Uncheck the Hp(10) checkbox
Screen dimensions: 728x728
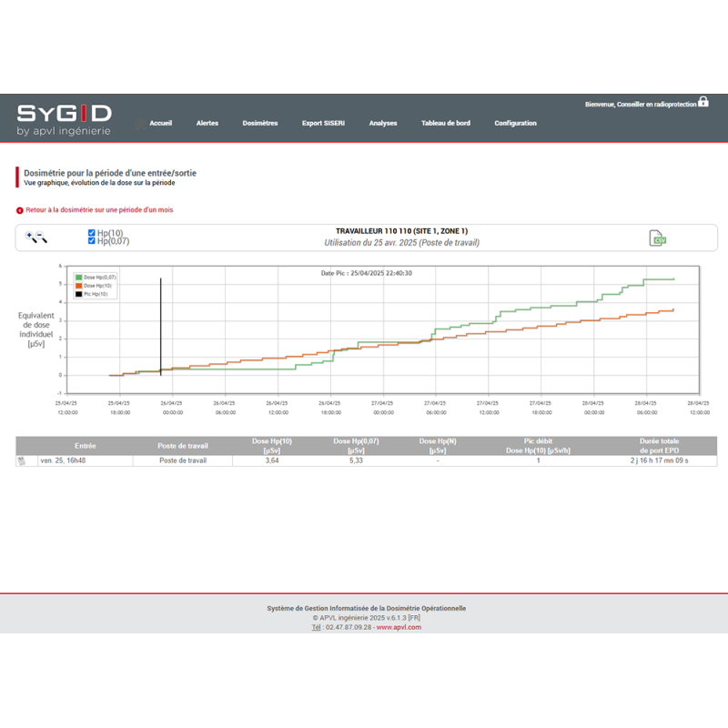point(92,233)
